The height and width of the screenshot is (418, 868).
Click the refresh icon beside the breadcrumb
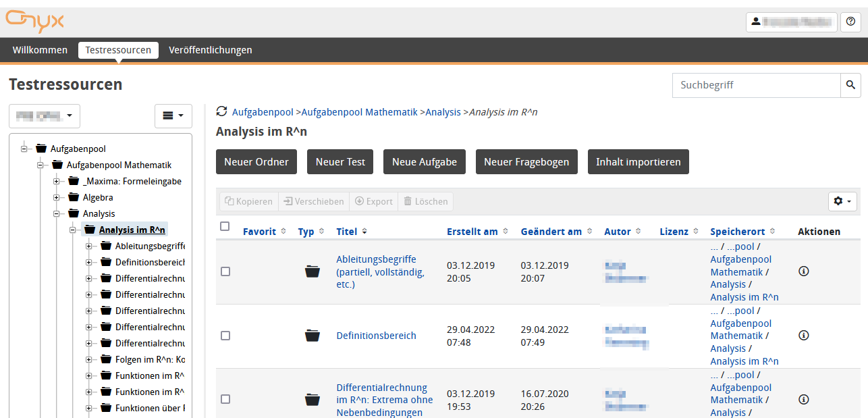(x=221, y=111)
